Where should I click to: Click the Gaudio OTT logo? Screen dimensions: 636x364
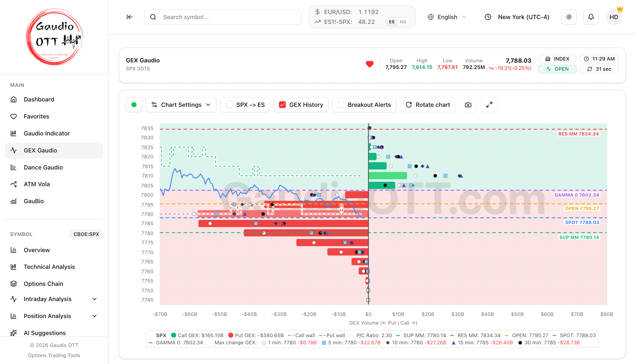[54, 37]
